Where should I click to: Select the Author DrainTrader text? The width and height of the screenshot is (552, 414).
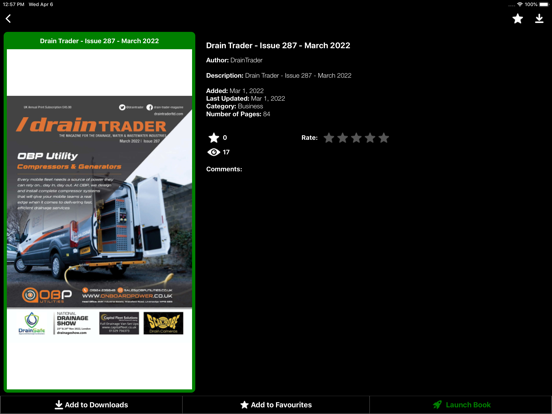tap(234, 60)
